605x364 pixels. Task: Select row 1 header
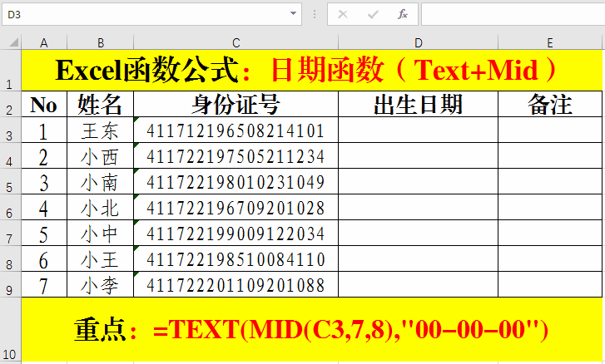[x=11, y=70]
